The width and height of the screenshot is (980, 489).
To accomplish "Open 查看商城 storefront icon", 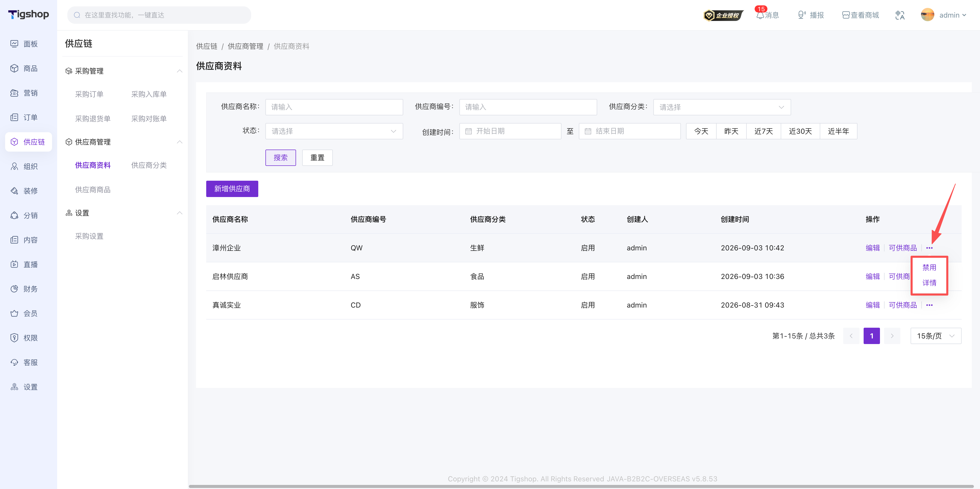I will [x=846, y=15].
